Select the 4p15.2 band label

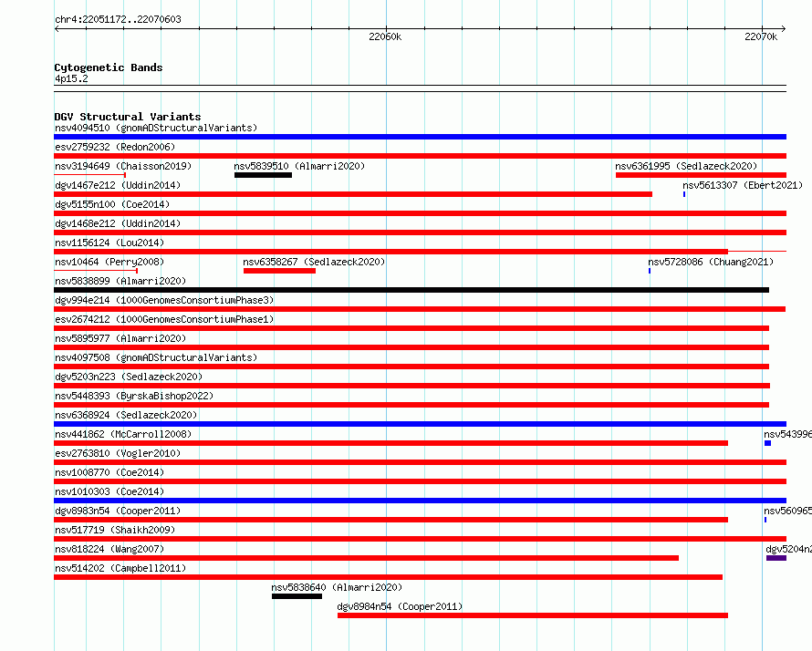71,78
